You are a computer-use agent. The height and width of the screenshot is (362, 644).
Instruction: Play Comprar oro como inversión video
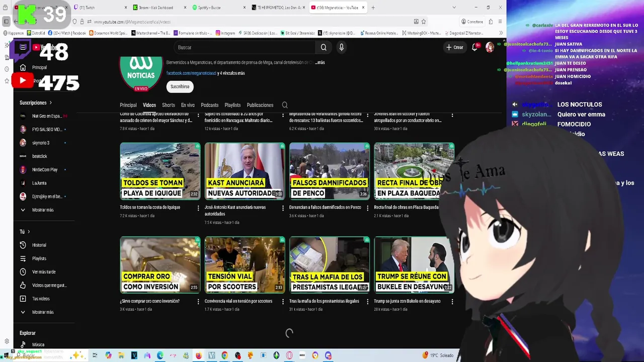(x=160, y=265)
